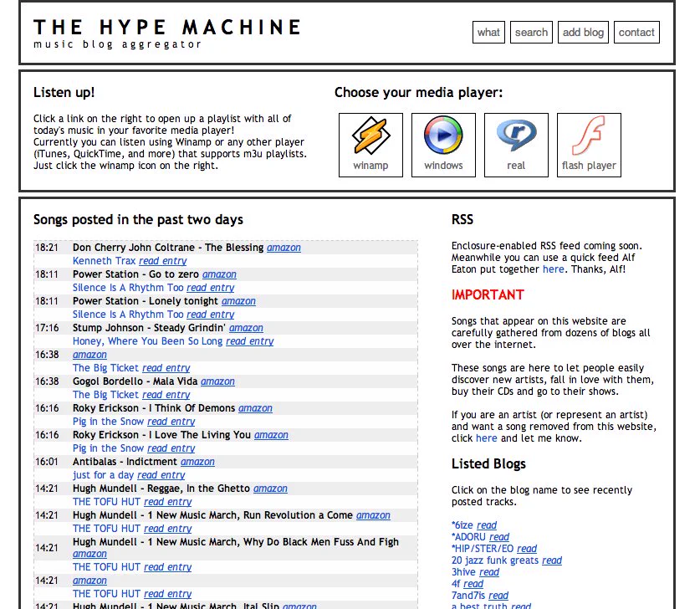
Task: Read entry for 'just for a day' post
Action: pos(161,475)
